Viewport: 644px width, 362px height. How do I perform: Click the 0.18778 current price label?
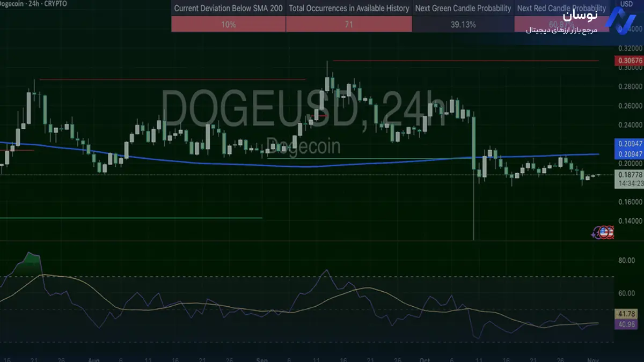628,175
